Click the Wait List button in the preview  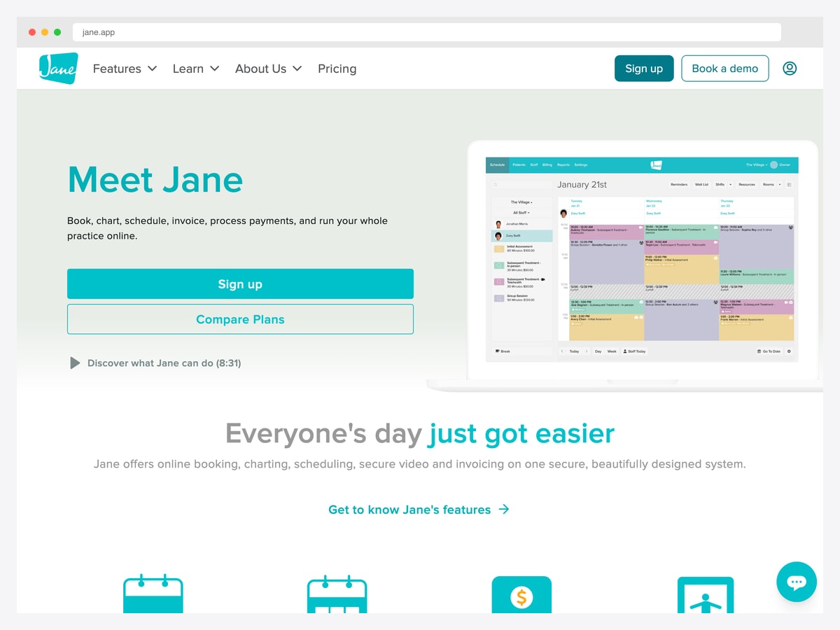click(701, 185)
